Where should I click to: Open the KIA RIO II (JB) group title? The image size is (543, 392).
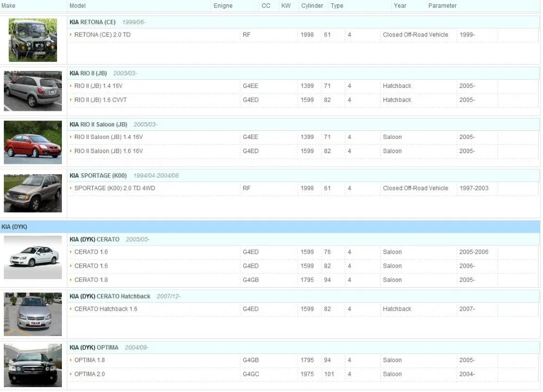(x=88, y=73)
